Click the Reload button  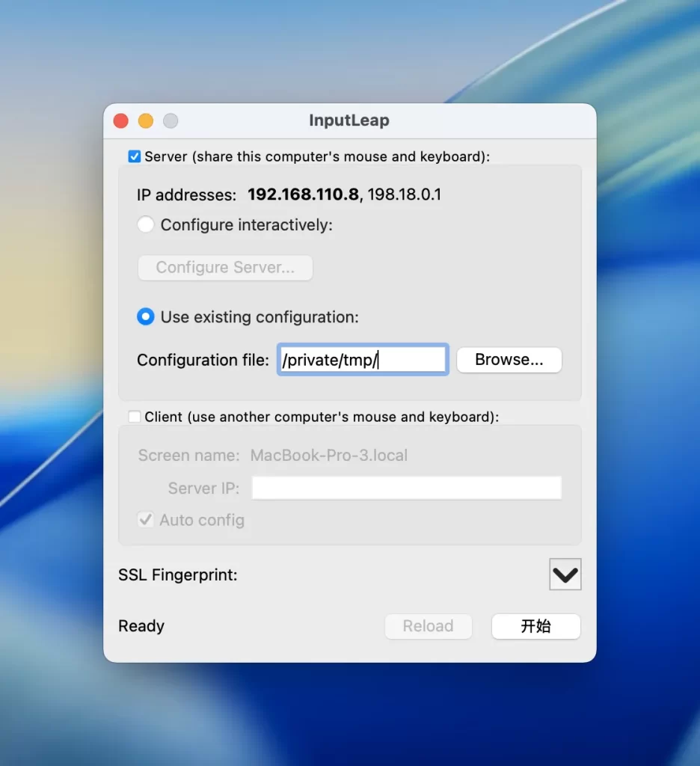tap(428, 626)
